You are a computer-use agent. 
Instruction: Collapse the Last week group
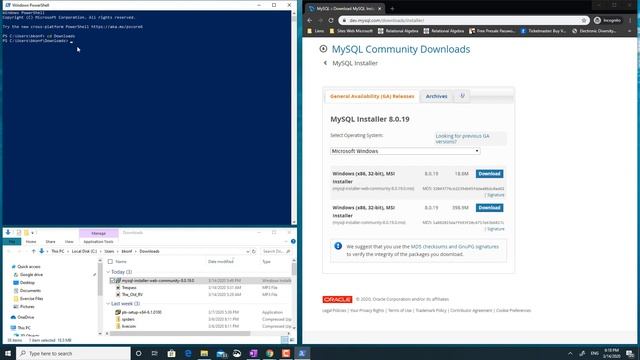click(108, 304)
